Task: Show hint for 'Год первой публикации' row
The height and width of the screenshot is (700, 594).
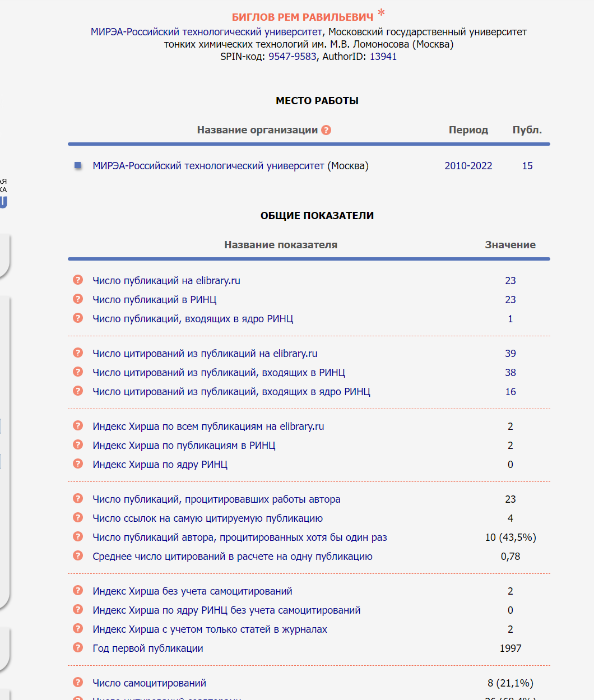Action: tap(78, 648)
